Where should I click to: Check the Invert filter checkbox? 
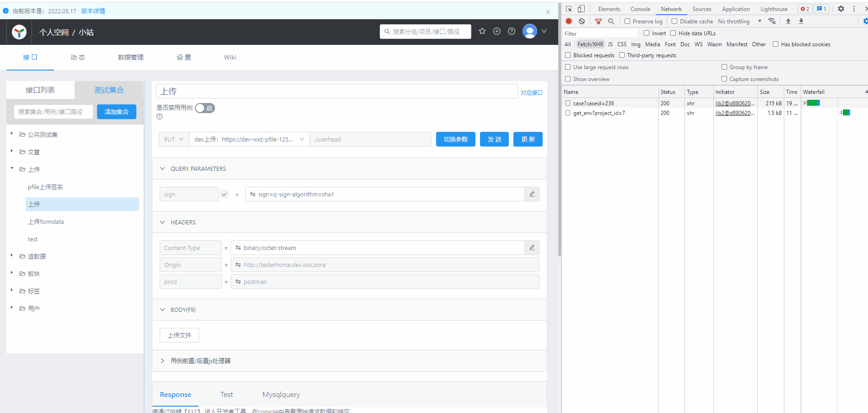[647, 33]
